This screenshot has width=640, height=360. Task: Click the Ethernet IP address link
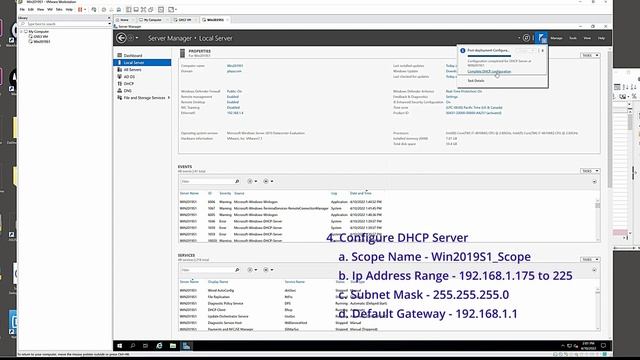coord(235,113)
